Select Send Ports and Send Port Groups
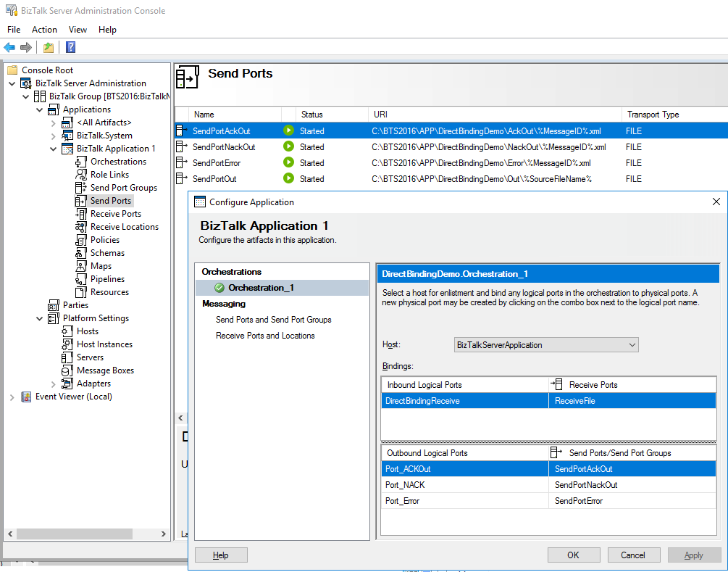The image size is (728, 572). (x=274, y=320)
